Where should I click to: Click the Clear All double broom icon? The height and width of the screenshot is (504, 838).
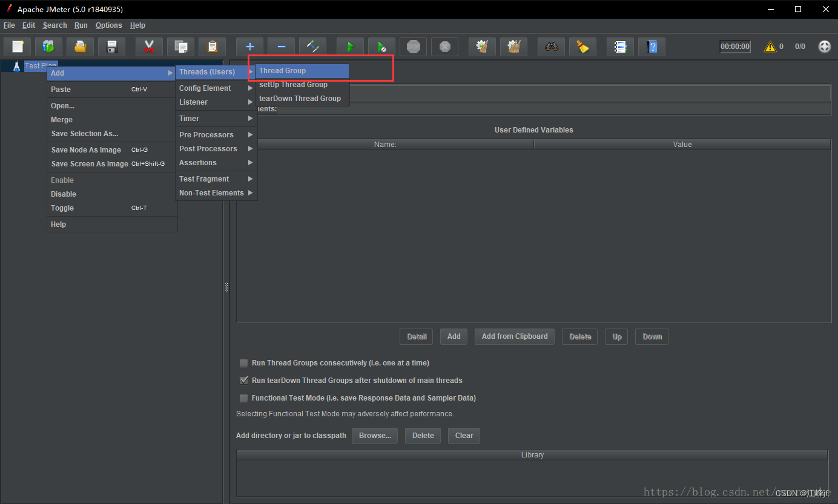click(513, 47)
